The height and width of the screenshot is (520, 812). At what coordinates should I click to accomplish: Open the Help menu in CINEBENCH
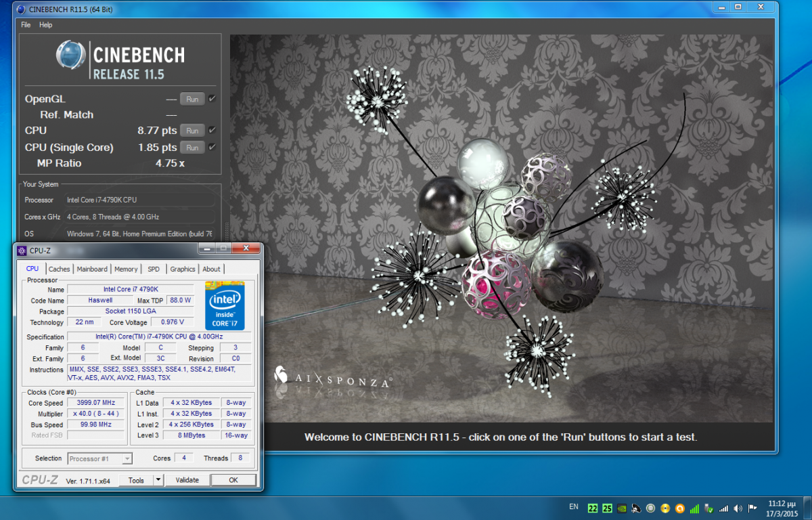45,25
